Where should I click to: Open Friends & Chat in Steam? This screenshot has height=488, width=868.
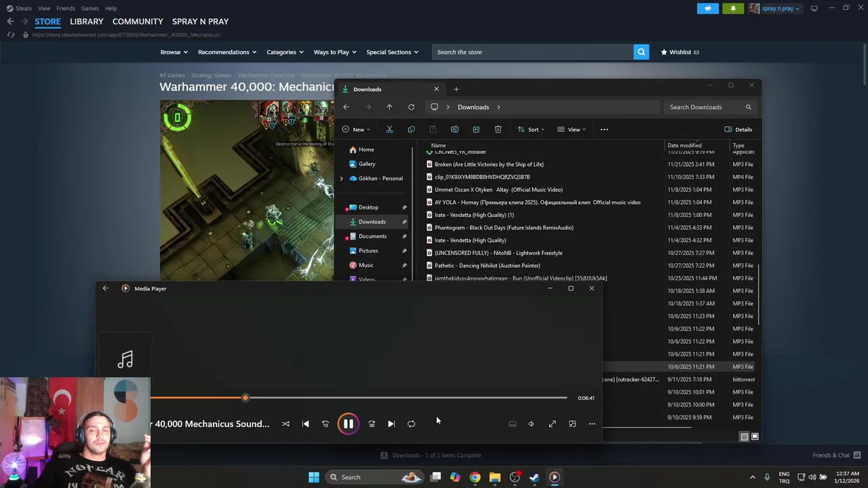pos(836,455)
